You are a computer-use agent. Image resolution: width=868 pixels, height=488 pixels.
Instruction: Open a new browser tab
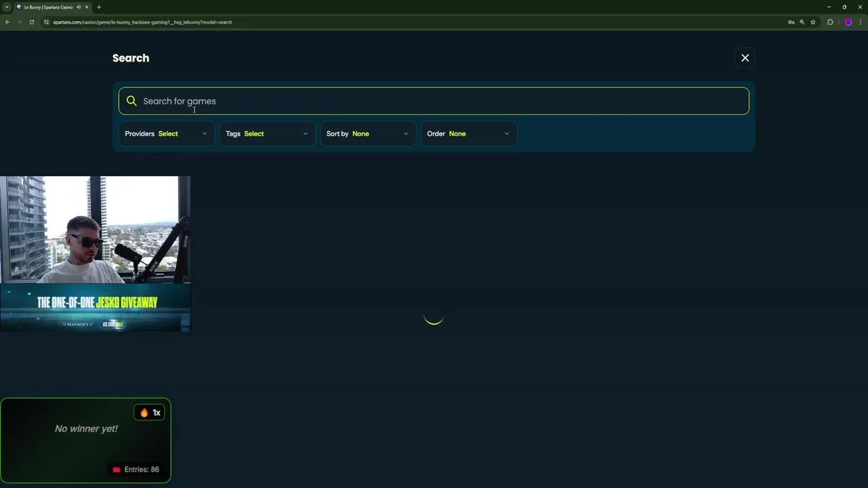click(99, 7)
